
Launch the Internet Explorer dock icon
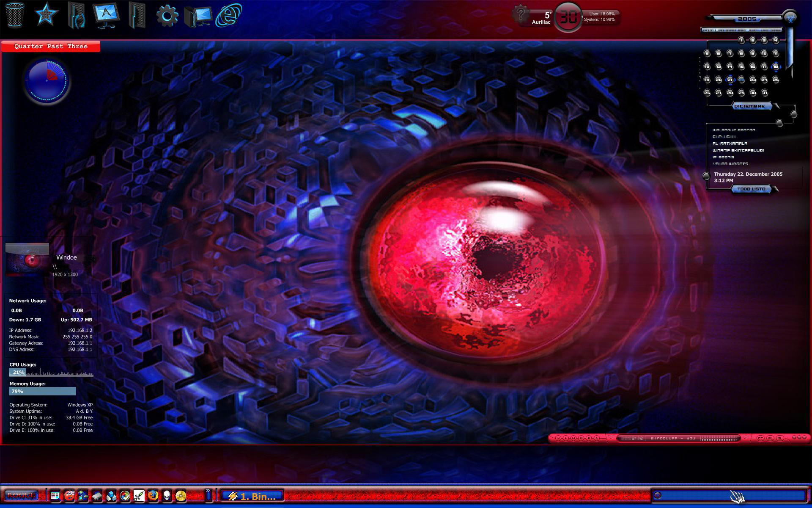coord(229,15)
